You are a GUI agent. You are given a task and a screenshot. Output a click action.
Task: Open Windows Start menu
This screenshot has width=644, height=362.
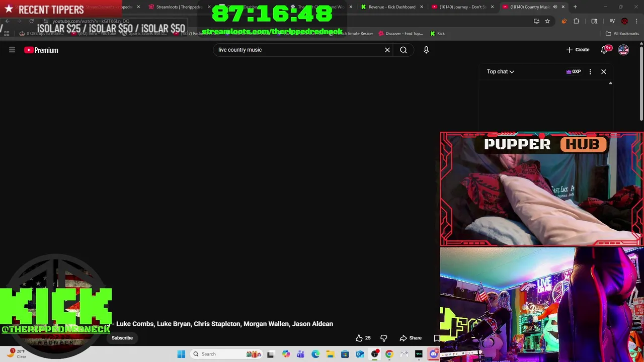click(181, 354)
